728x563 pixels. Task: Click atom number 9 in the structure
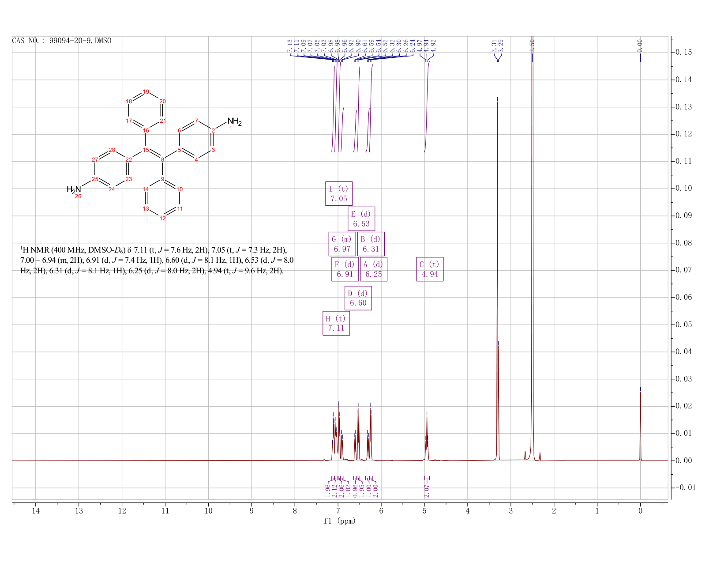[x=162, y=179]
